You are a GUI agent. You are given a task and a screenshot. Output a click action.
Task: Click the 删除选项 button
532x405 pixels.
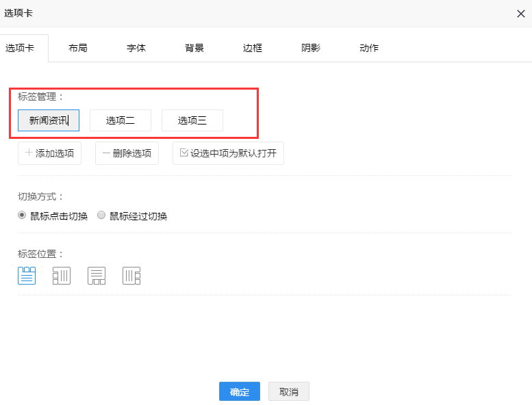pyautogui.click(x=127, y=153)
